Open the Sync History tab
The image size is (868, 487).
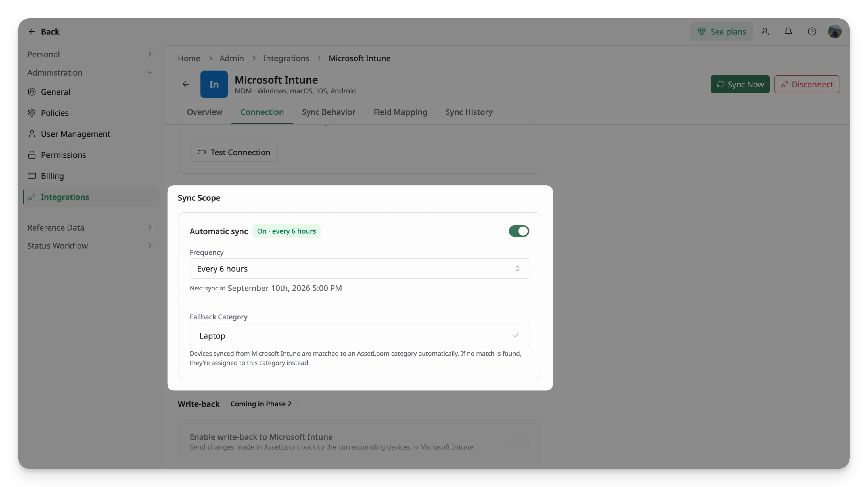point(469,112)
